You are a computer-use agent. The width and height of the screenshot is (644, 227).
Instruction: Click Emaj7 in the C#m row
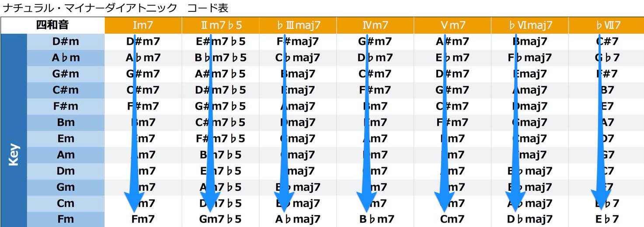(298, 90)
